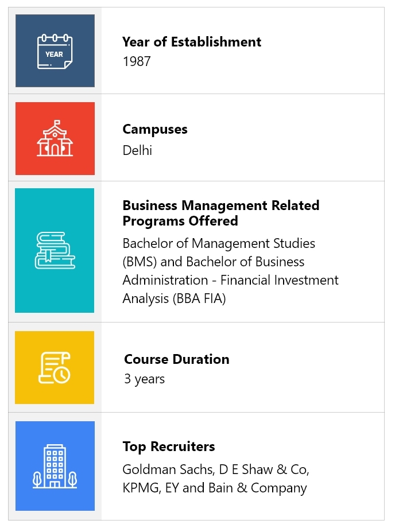The width and height of the screenshot is (395, 532).
Task: Select the Course Duration heading
Action: tap(176, 359)
